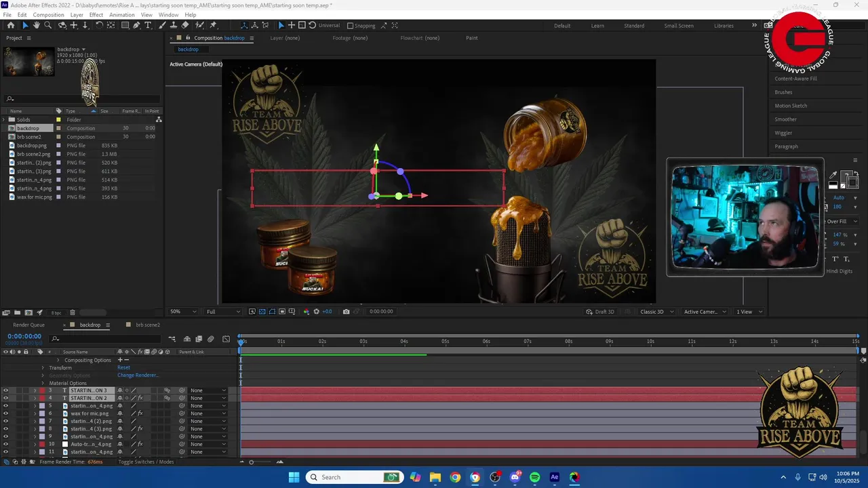Open the Motion Sketch panel
This screenshot has width=868, height=488.
point(791,106)
